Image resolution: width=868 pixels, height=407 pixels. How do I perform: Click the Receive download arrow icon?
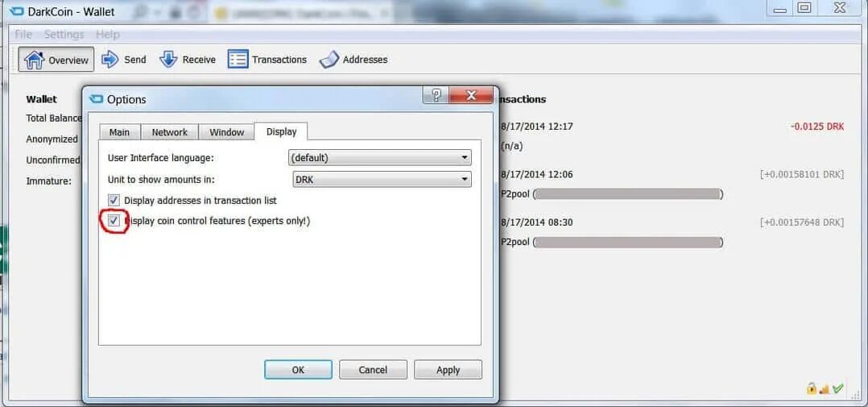tap(168, 60)
